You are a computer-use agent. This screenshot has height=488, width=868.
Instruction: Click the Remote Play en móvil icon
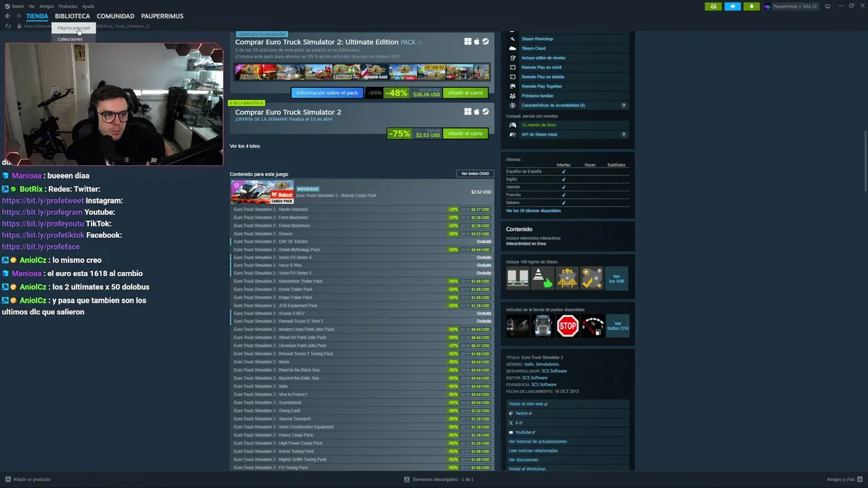pyautogui.click(x=513, y=67)
